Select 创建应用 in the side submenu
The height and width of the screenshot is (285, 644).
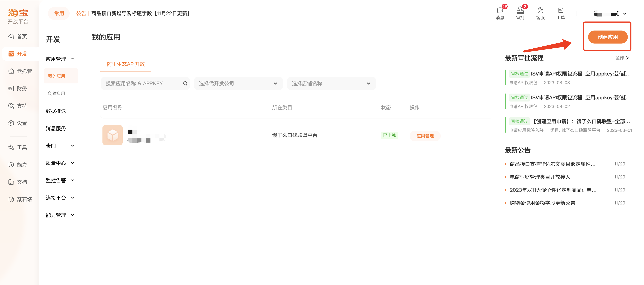pos(56,93)
